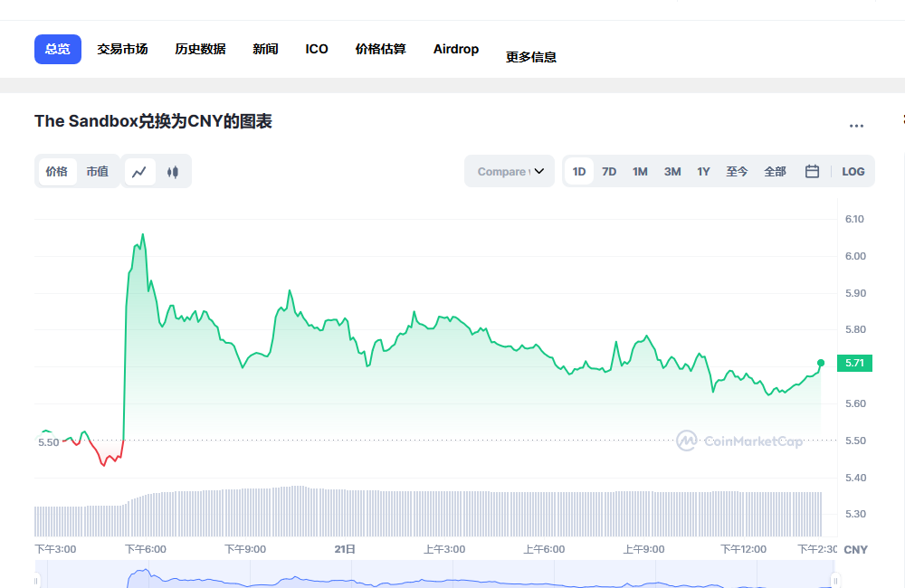Select the 市值 market cap toggle
The image size is (905, 588).
[98, 171]
